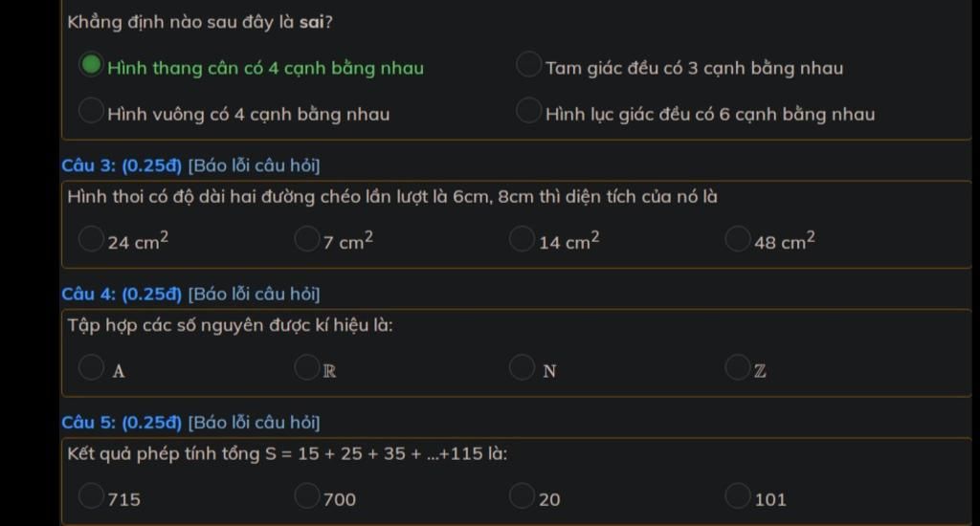Report error for Câu 3 via Báo lỗi câu hỏi
Screen dimensions: 980x526
(x=254, y=165)
